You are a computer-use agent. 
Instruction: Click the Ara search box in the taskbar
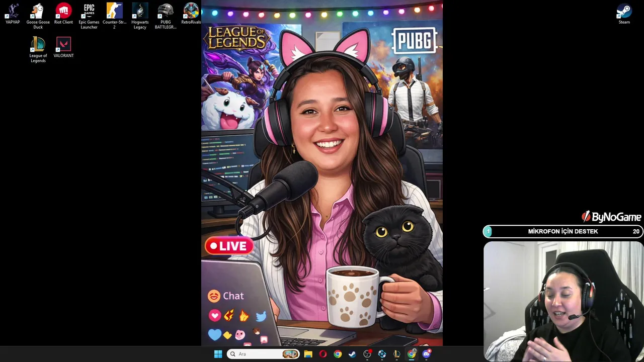tap(263, 354)
